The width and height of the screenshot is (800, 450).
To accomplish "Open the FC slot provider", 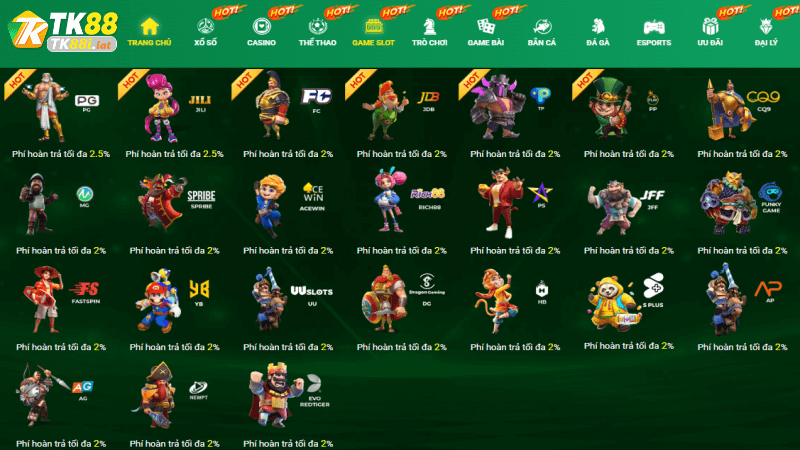I will pyautogui.click(x=288, y=115).
